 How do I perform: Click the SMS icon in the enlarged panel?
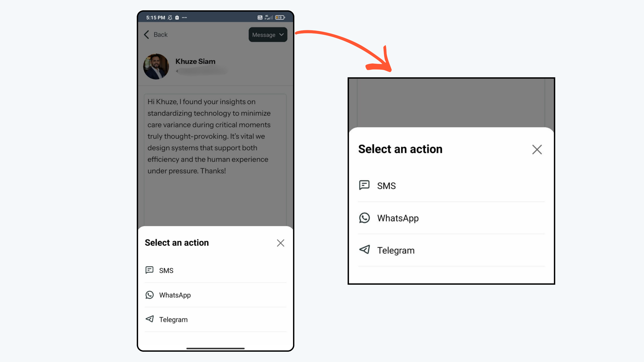(364, 185)
